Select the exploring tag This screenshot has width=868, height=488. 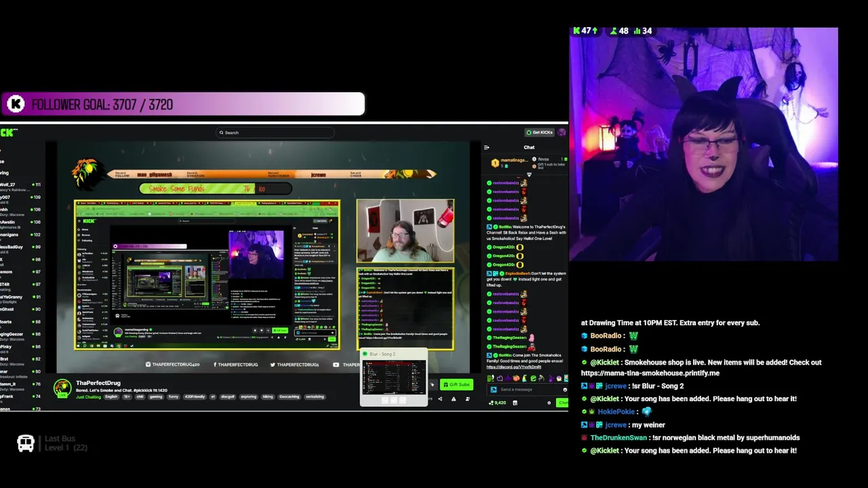point(248,397)
